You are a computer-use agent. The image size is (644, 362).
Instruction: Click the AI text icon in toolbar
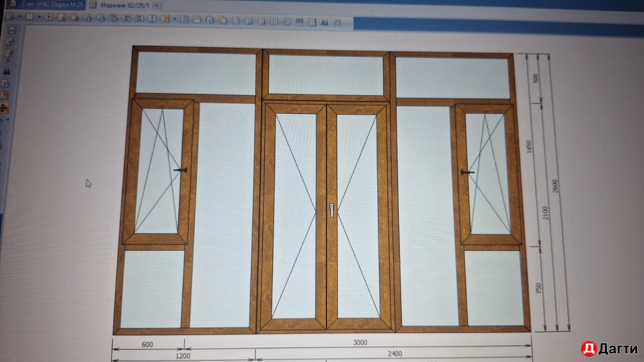(325, 23)
